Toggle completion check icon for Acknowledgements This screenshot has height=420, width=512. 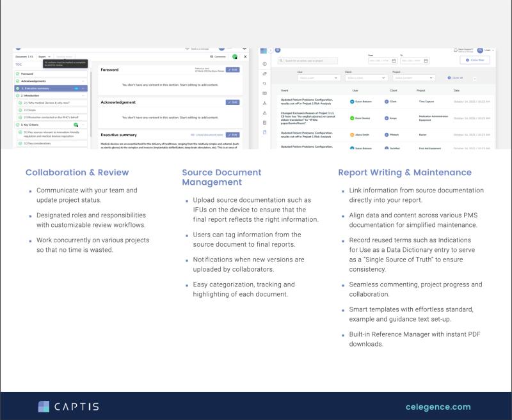[18, 81]
